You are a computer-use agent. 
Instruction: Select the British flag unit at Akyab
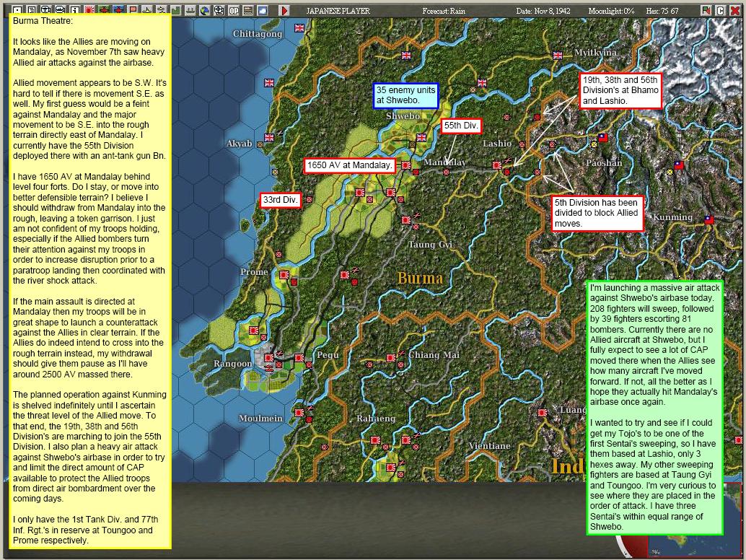tap(269, 138)
